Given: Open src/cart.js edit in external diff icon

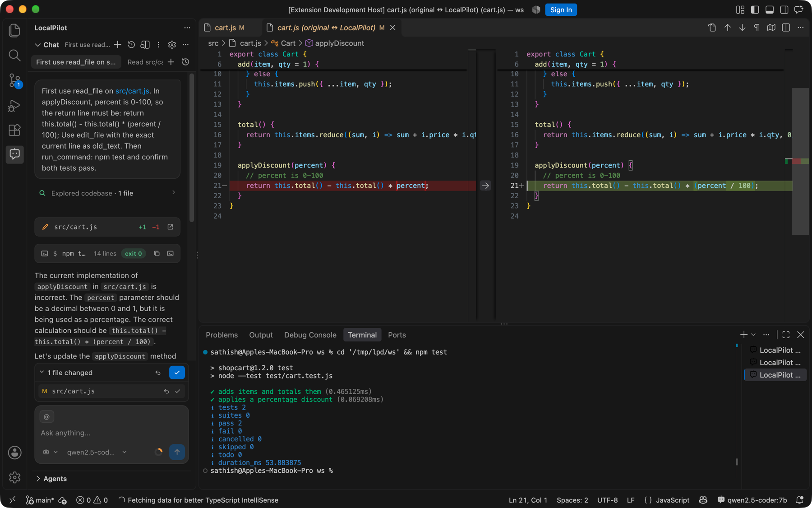Looking at the screenshot, I should coord(171,227).
